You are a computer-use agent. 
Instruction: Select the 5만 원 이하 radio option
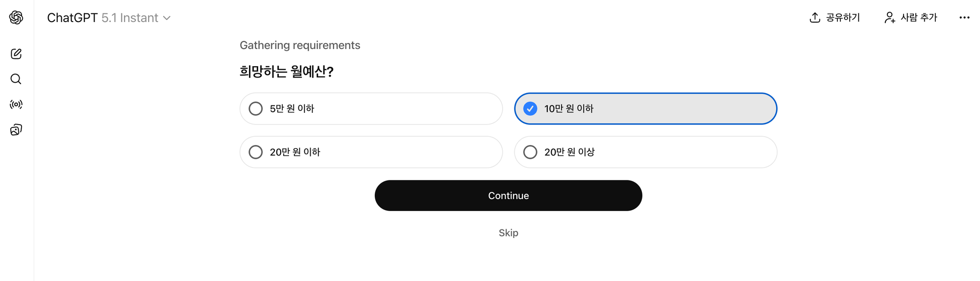click(256, 108)
